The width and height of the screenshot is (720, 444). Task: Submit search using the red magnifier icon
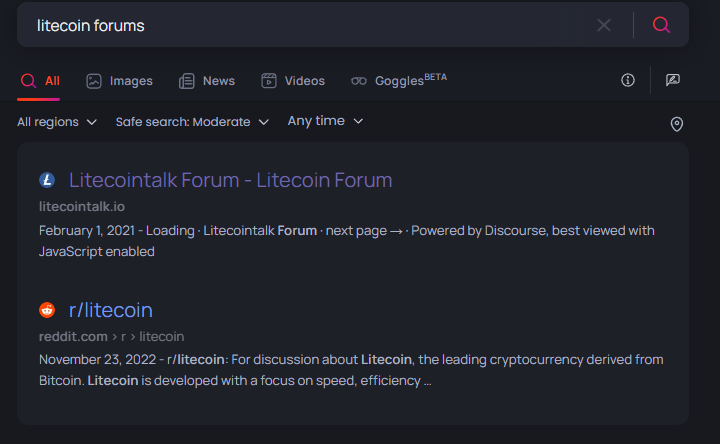click(661, 25)
